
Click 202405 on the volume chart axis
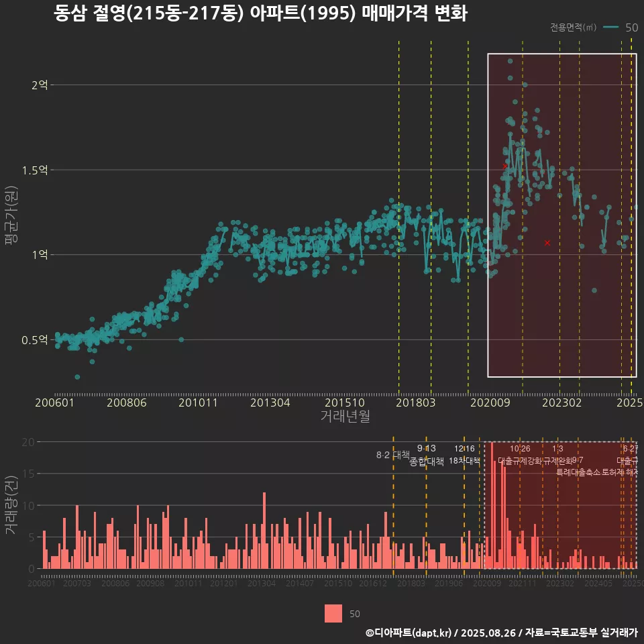pyautogui.click(x=598, y=583)
